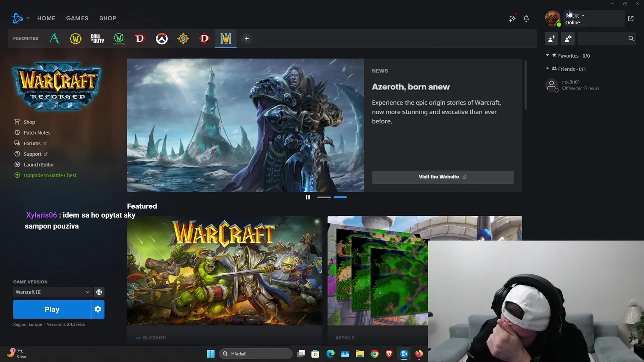
Task: Open the Warcraft featured card image
Action: (x=224, y=270)
